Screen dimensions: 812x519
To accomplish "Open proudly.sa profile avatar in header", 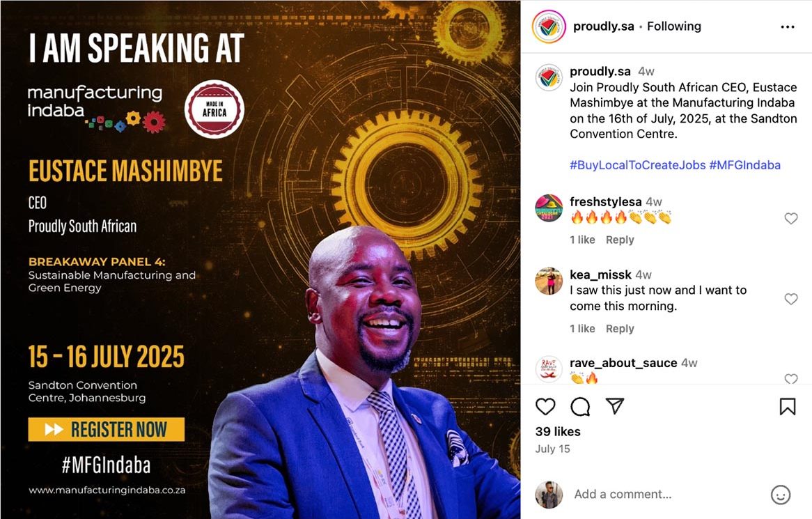I will coord(548,26).
